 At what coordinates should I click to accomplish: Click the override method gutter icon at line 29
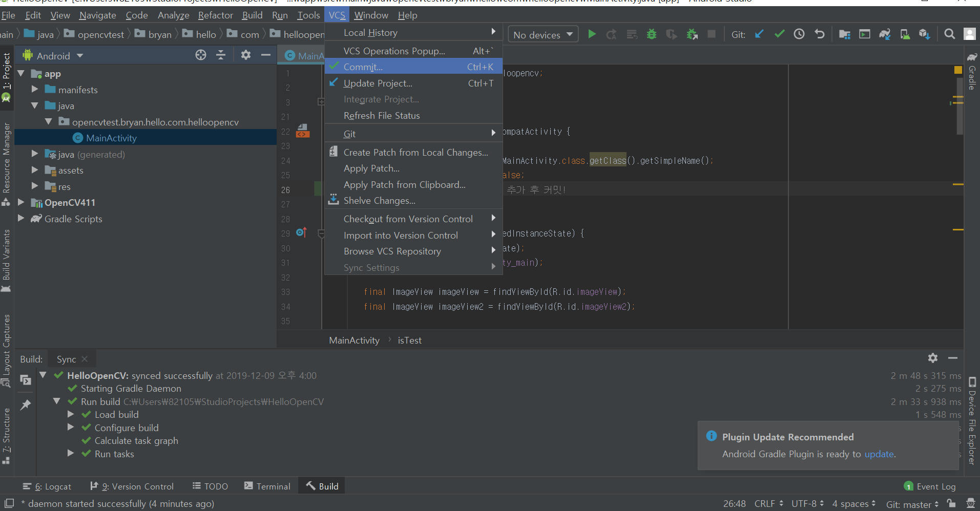coord(301,232)
